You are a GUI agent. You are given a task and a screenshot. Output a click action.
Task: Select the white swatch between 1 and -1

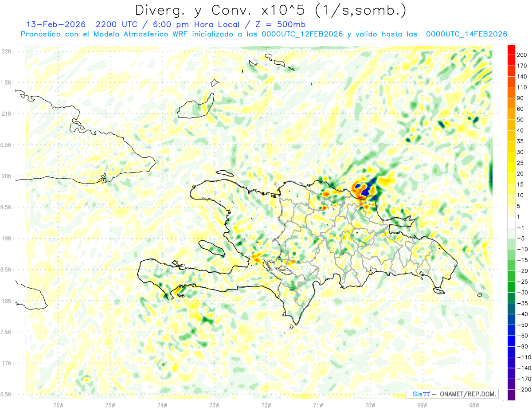(x=511, y=223)
